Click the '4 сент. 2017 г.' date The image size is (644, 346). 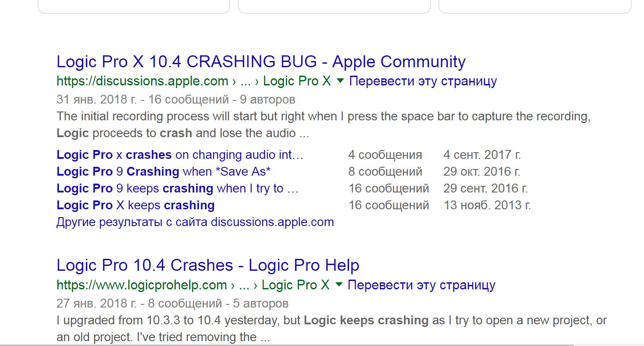[482, 155]
